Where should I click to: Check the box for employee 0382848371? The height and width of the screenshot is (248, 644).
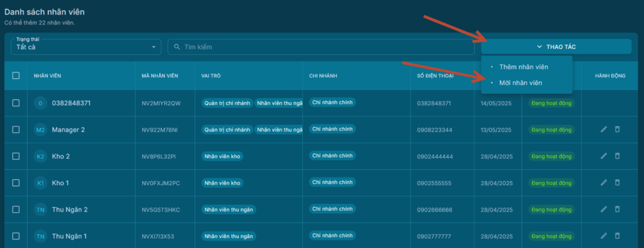tap(16, 103)
